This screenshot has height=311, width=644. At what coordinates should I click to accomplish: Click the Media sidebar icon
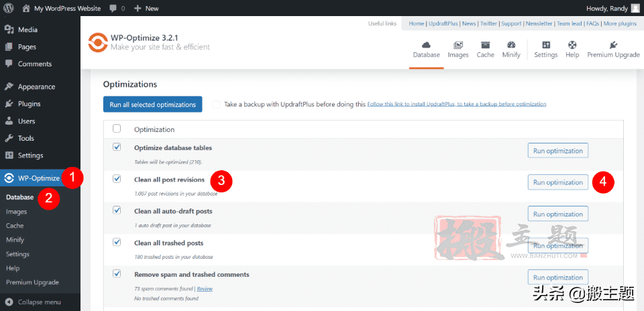point(9,29)
